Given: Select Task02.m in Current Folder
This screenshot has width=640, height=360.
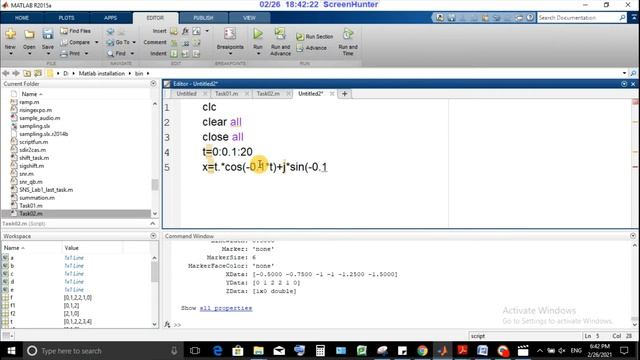Looking at the screenshot, I should pos(31,213).
